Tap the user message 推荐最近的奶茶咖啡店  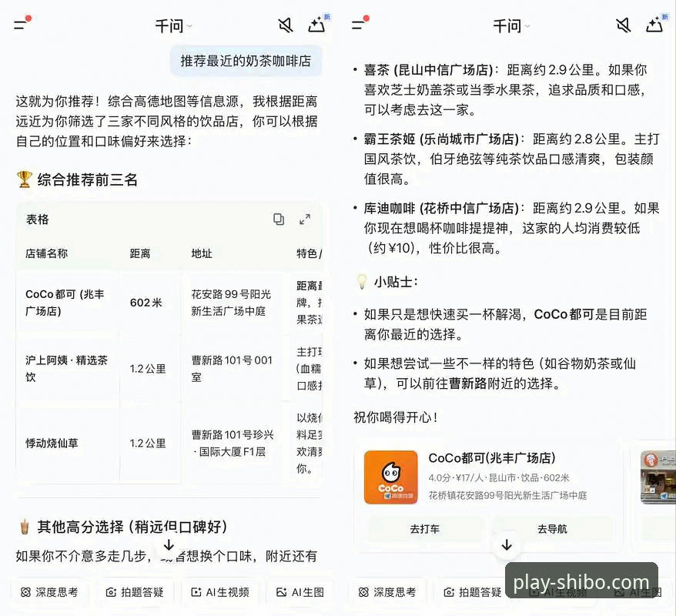246,60
